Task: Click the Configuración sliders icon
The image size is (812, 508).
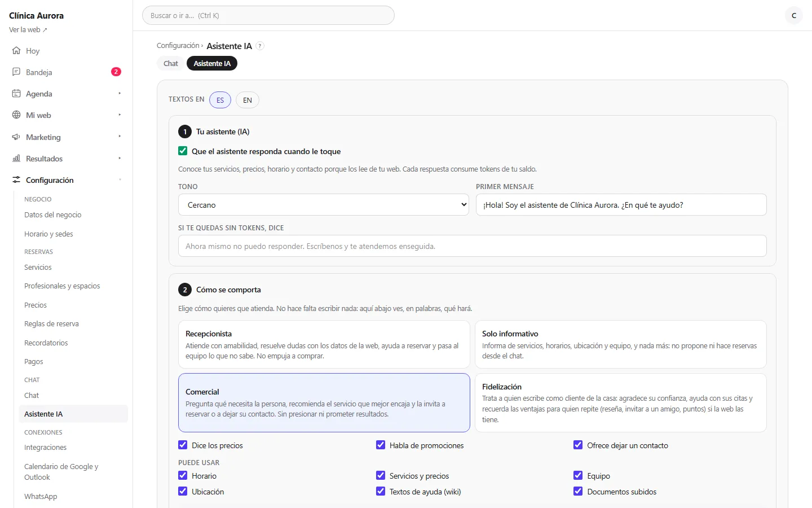Action: [x=16, y=180]
